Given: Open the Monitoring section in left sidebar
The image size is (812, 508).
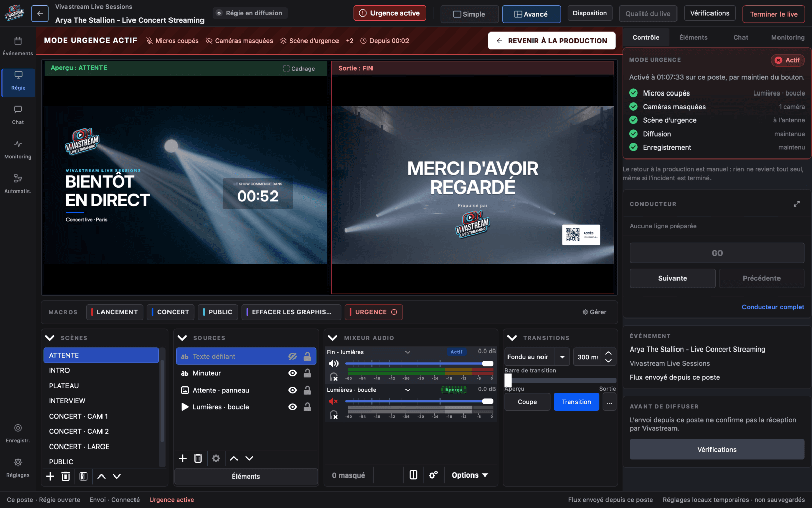Looking at the screenshot, I should 18,150.
